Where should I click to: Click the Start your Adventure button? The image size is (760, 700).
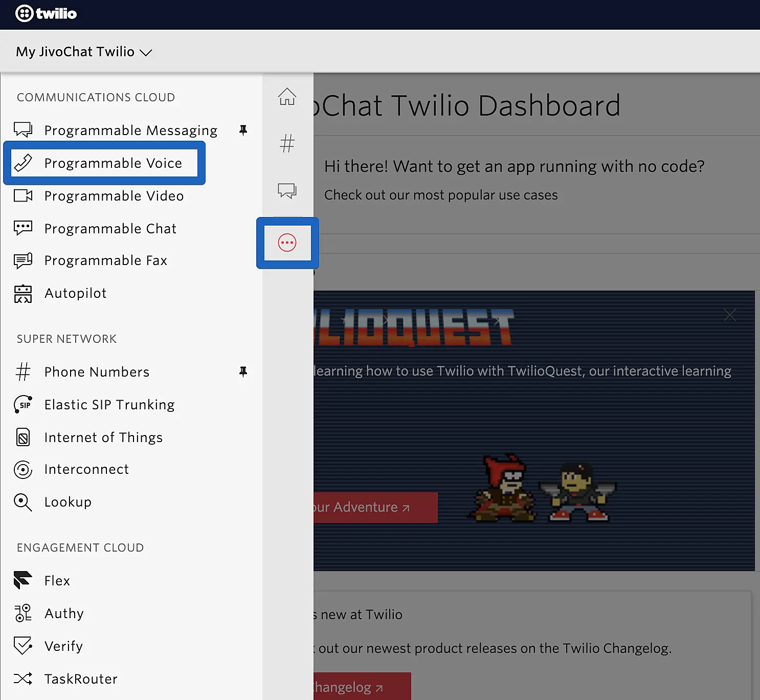[375, 508]
